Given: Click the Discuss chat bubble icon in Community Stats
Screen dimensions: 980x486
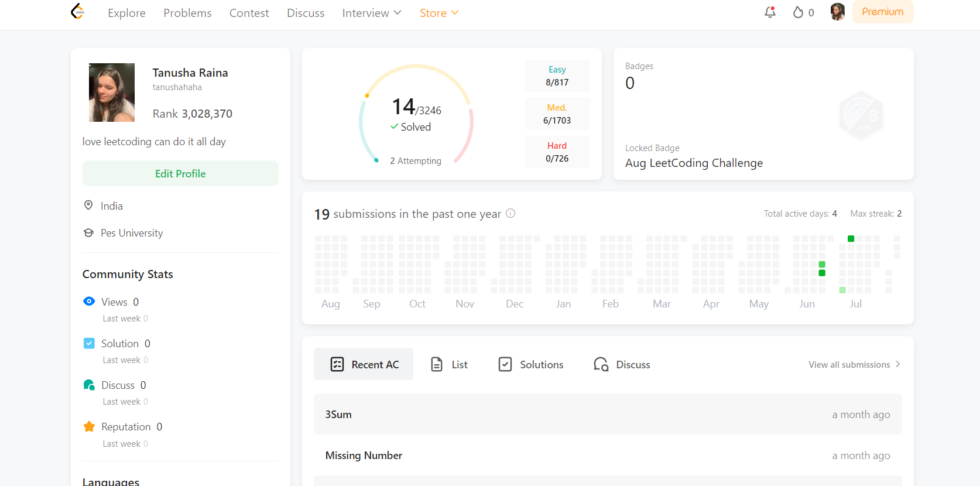Looking at the screenshot, I should pos(89,385).
